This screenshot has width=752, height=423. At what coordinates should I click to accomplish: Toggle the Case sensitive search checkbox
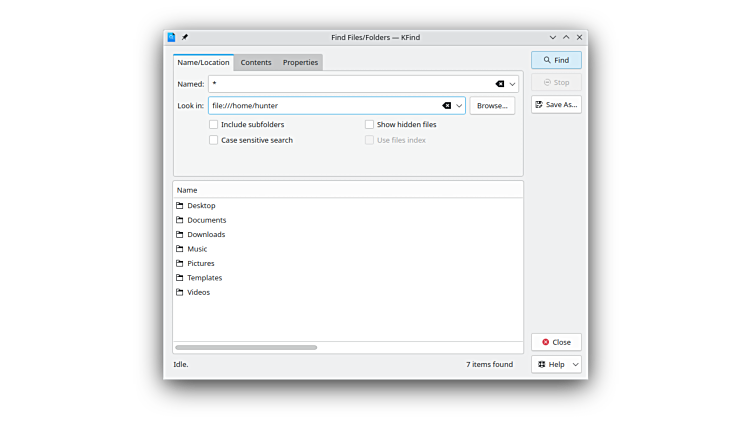tap(213, 140)
